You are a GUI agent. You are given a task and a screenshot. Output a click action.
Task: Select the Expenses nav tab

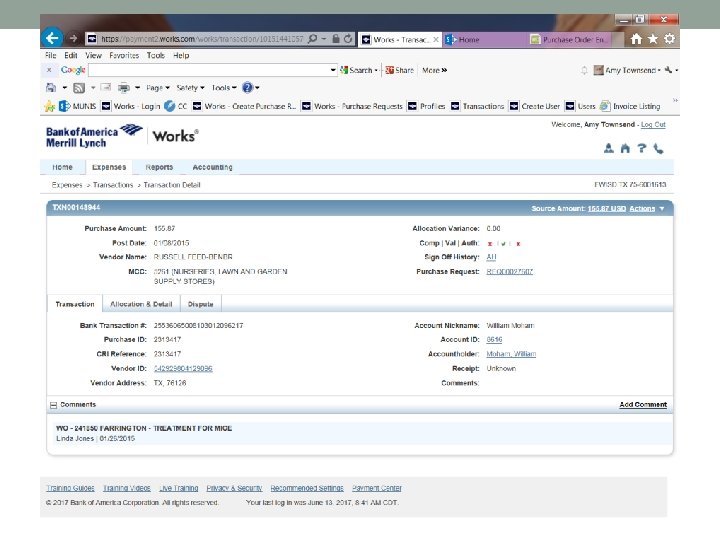coord(109,167)
